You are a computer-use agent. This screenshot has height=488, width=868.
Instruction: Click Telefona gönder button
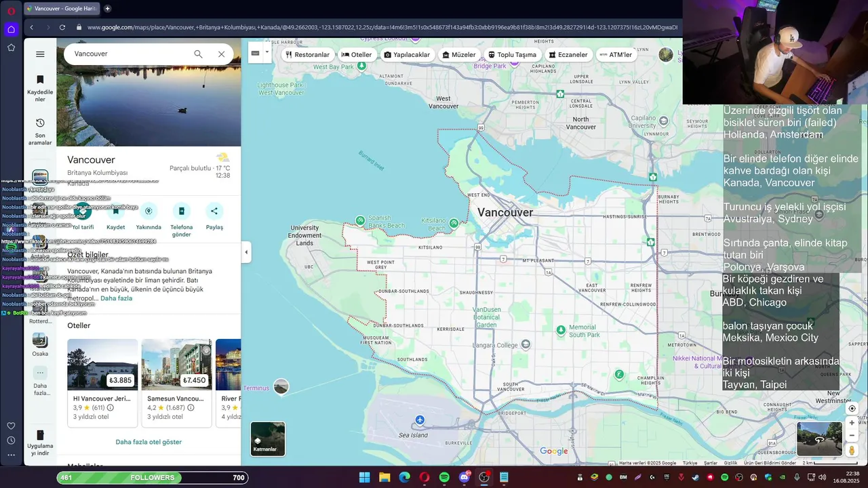pos(181,220)
